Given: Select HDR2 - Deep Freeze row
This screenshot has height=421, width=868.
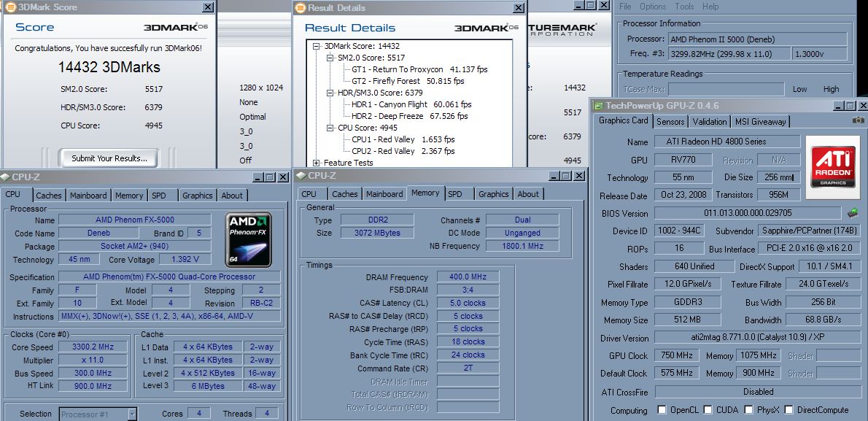Looking at the screenshot, I should click(410, 116).
